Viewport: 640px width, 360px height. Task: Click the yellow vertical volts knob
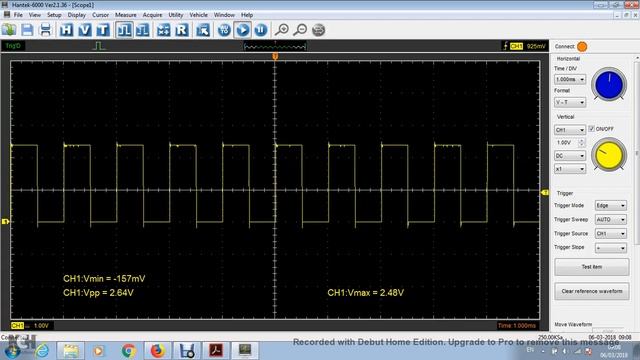click(609, 155)
